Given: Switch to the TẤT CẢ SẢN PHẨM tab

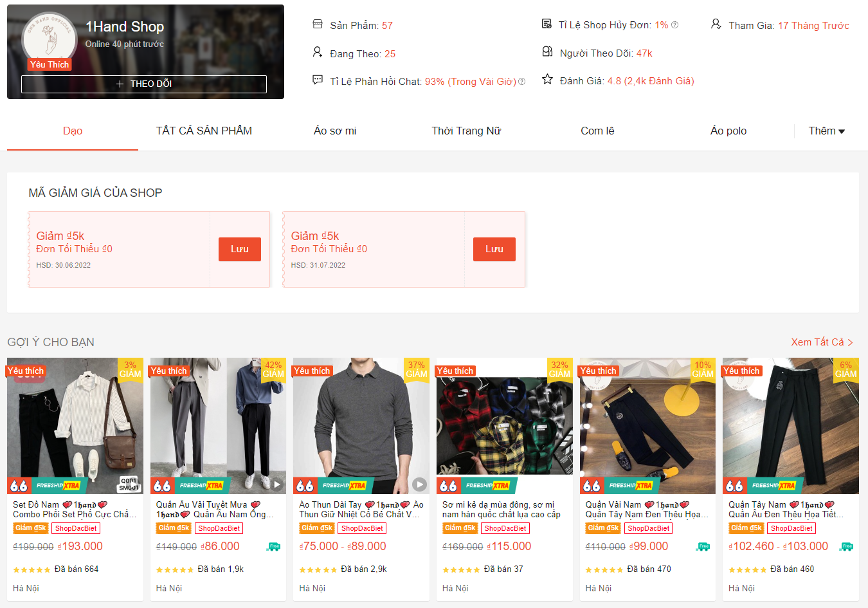Looking at the screenshot, I should [x=203, y=131].
